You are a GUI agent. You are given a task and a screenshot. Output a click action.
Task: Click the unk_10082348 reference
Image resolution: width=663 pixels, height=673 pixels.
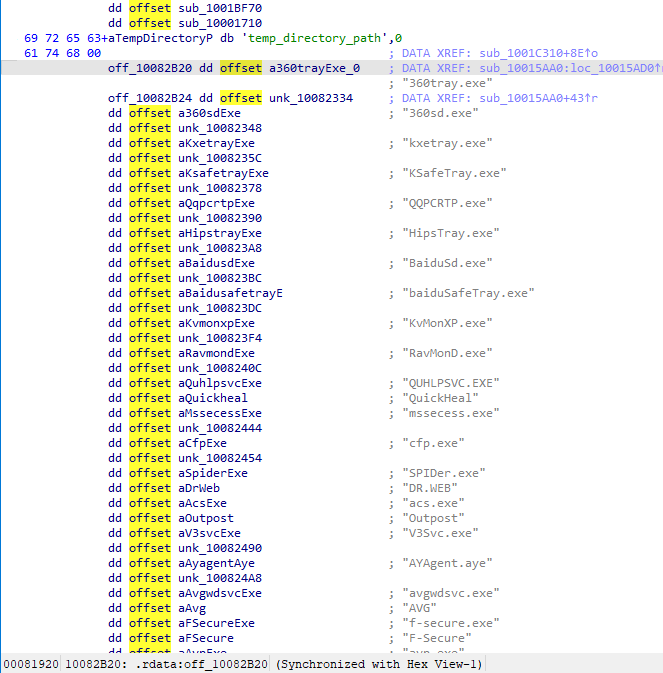(220, 128)
